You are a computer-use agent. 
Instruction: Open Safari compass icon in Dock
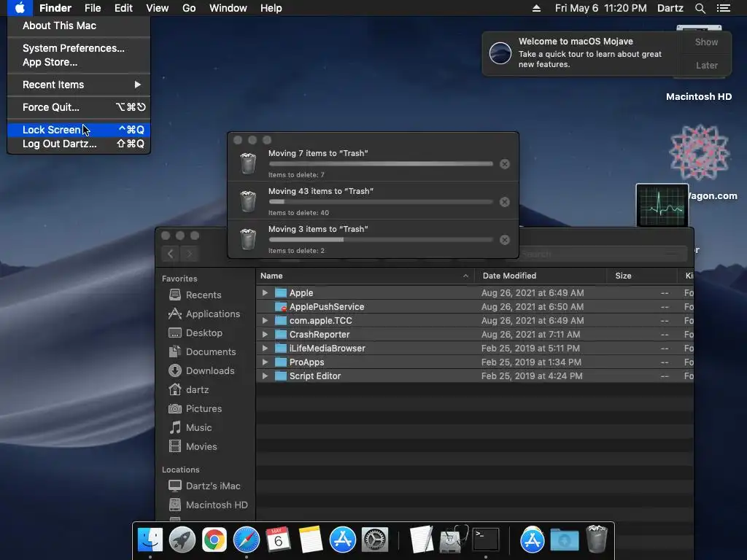tap(247, 540)
